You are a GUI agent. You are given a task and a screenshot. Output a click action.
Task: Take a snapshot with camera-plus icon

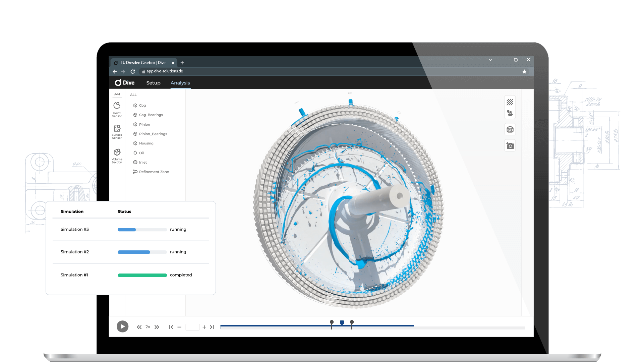[510, 146]
